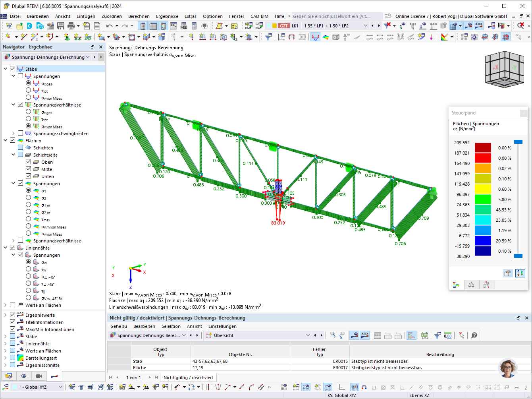Click the yellow legend color swatch
The image size is (532, 399).
pos(483,189)
